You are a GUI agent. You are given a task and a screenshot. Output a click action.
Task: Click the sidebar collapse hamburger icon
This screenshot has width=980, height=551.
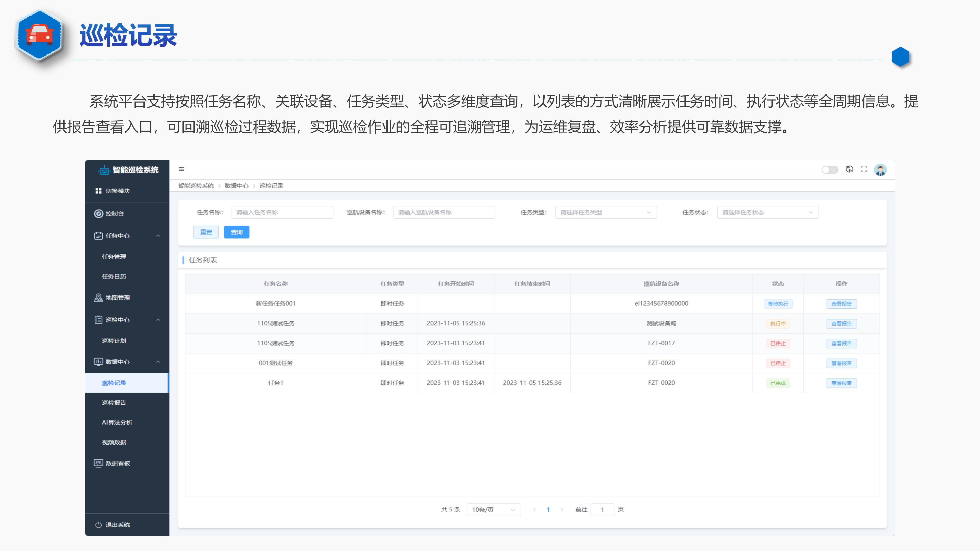point(181,169)
